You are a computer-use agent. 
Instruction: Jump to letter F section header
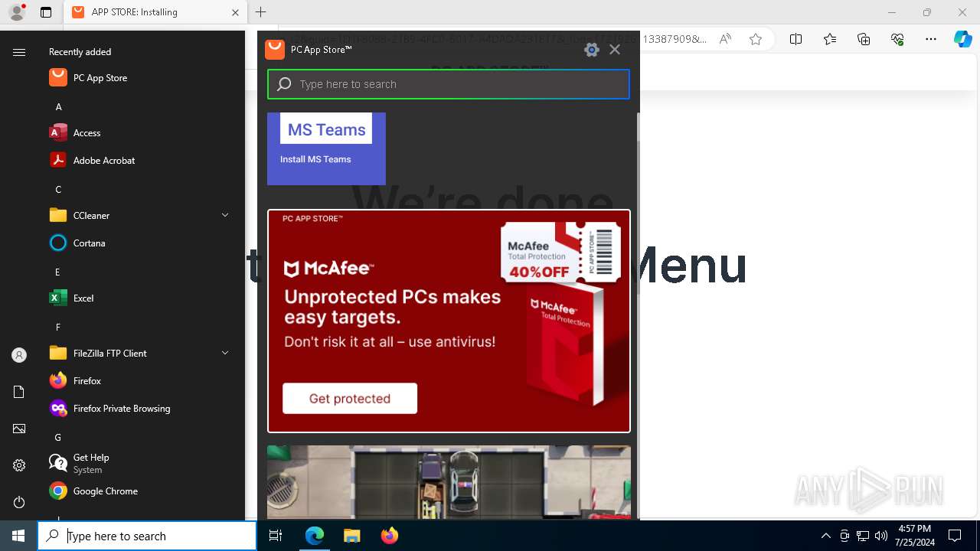coord(58,328)
